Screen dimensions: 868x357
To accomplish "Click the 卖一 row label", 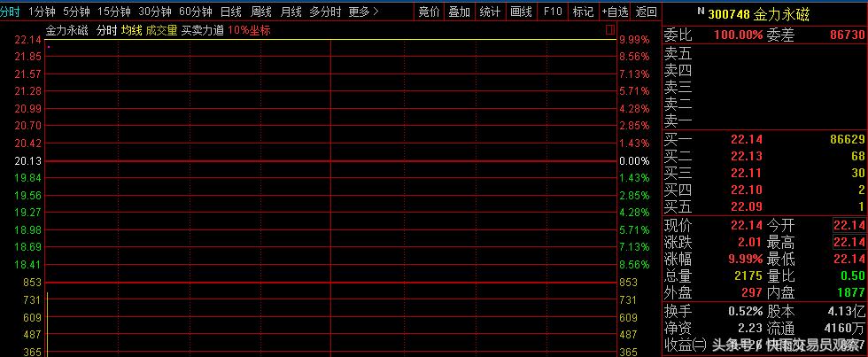I will click(x=678, y=120).
